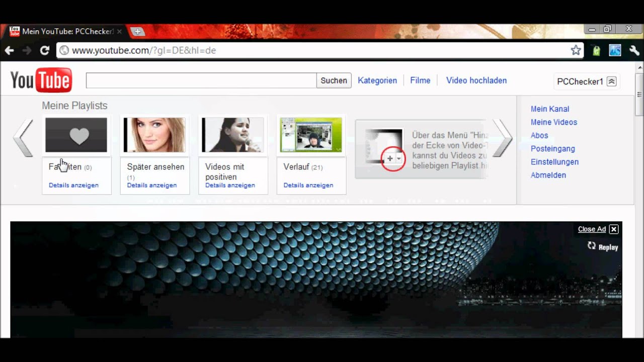Open the Videos mit positiven thumbnail

click(233, 135)
